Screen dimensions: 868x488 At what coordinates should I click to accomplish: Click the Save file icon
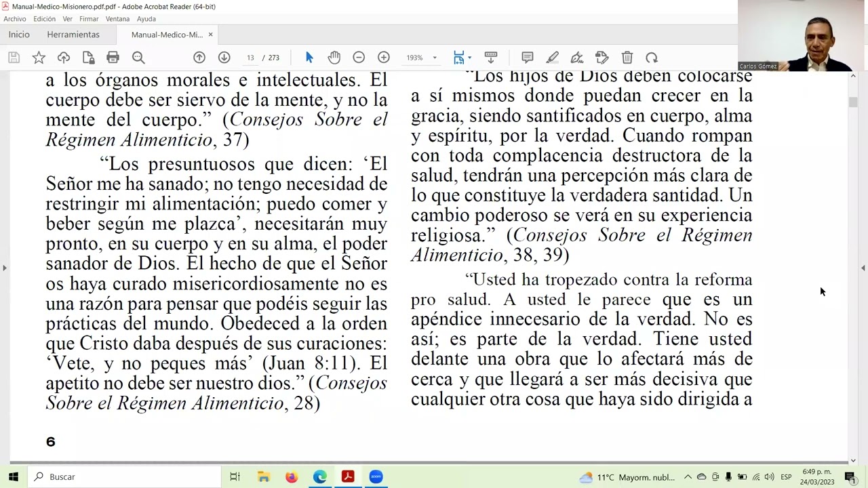tap(14, 58)
